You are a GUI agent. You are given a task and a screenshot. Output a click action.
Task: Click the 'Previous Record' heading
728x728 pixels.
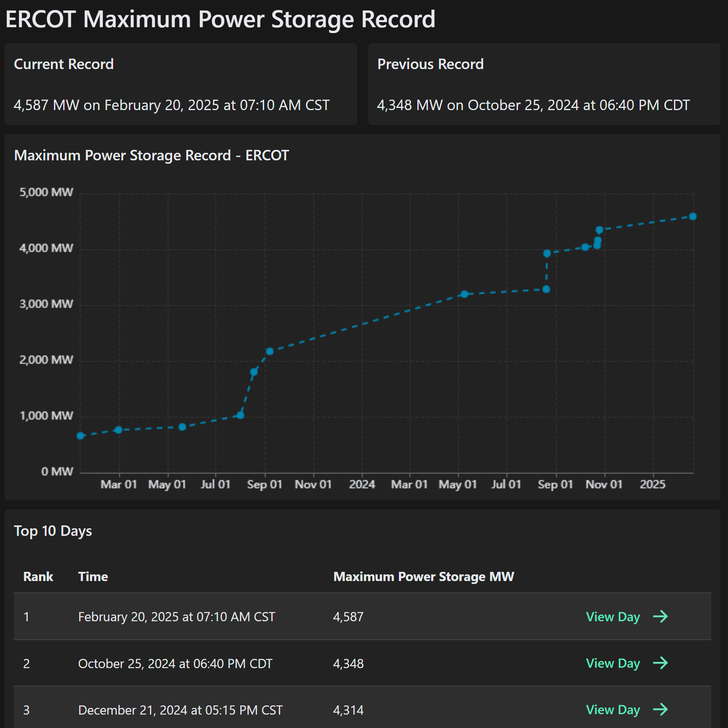pos(430,64)
